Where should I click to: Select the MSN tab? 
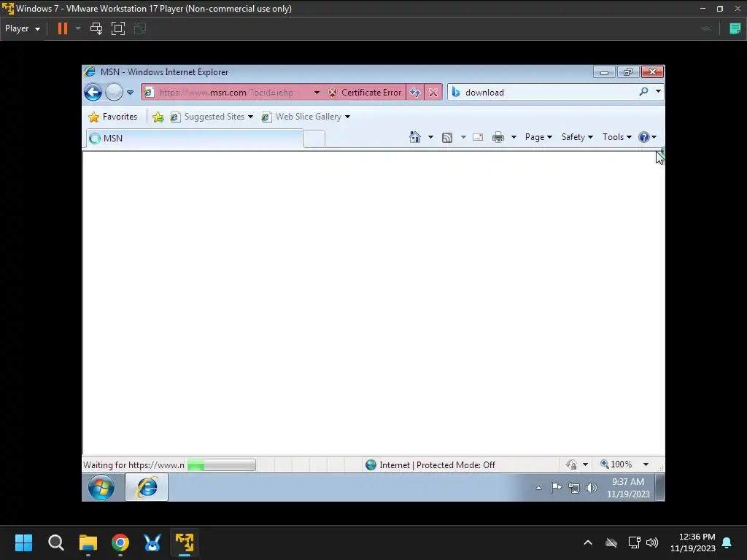[x=194, y=138]
